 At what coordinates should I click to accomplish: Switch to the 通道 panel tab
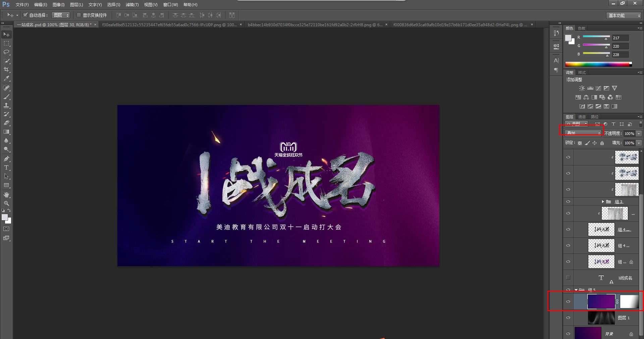(582, 117)
